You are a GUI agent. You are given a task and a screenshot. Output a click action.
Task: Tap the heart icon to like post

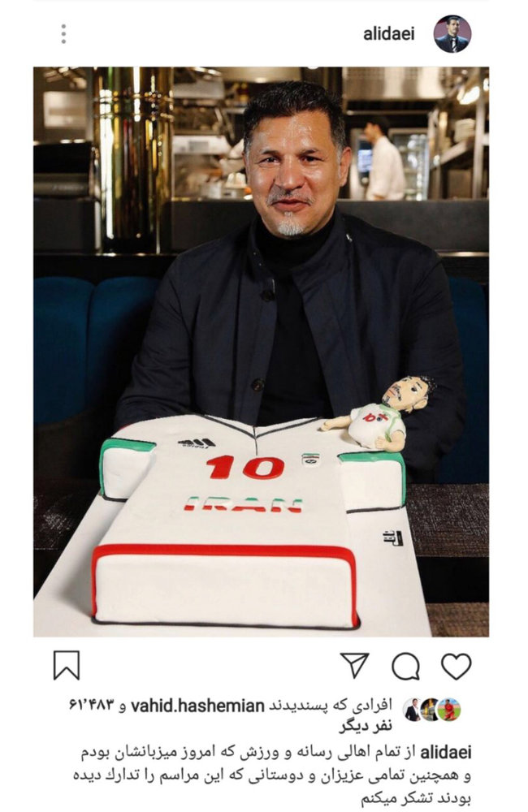(456, 666)
